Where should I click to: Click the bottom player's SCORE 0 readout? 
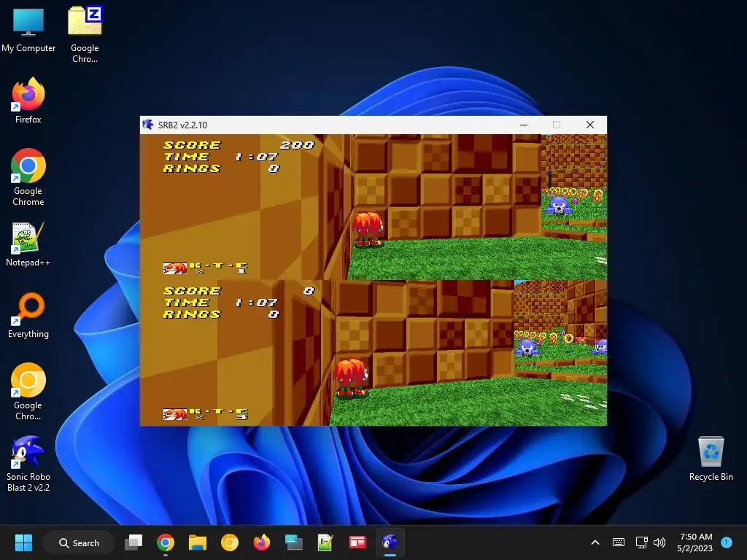[x=239, y=290]
